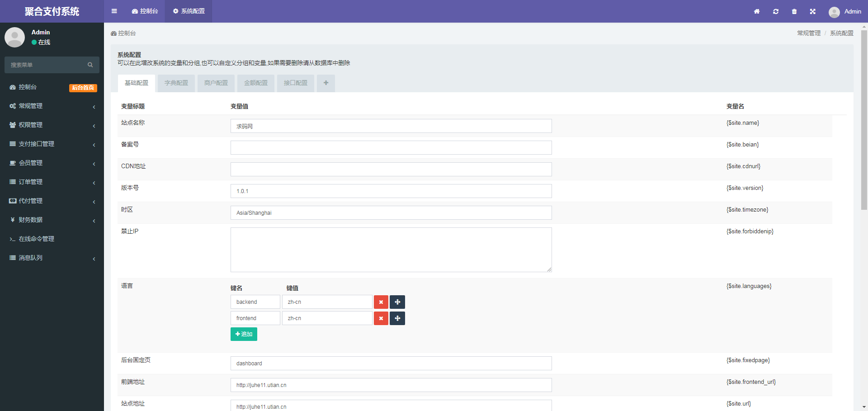
Task: Delete the backend language row
Action: pyautogui.click(x=381, y=302)
